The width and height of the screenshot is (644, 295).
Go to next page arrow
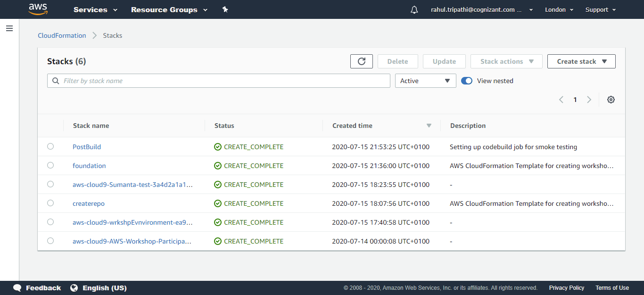pos(589,100)
